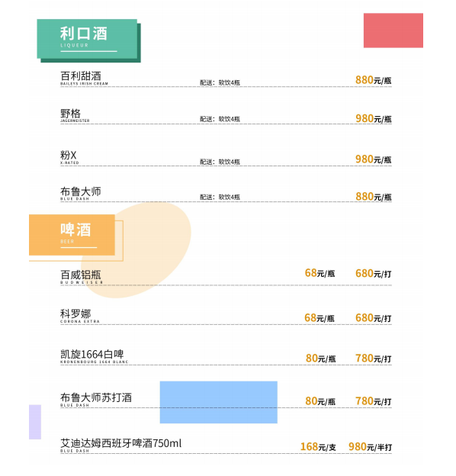The height and width of the screenshot is (476, 456).
Task: Select 科罗娜 Corona Extra item
Action: tap(79, 316)
